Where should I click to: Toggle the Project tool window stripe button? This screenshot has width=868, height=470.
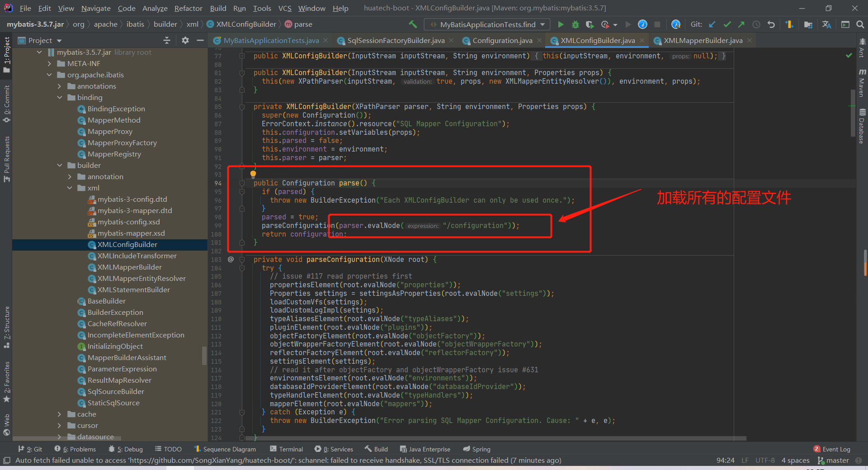coord(6,54)
